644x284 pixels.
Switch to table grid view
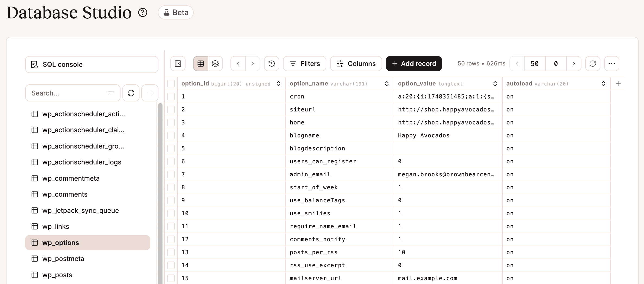[201, 64]
